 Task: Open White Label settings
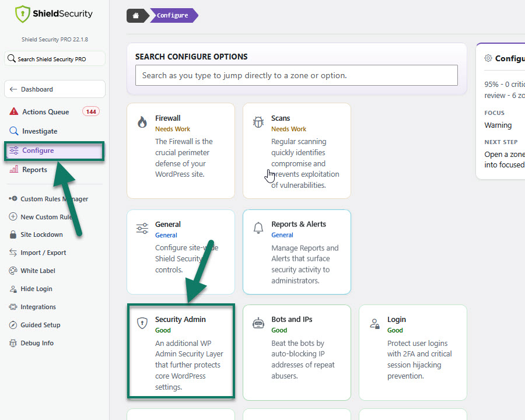tap(38, 271)
